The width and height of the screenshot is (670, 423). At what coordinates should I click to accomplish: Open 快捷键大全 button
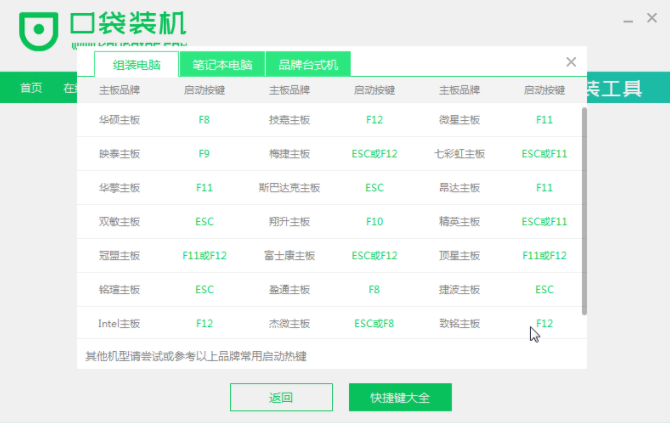pyautogui.click(x=400, y=397)
